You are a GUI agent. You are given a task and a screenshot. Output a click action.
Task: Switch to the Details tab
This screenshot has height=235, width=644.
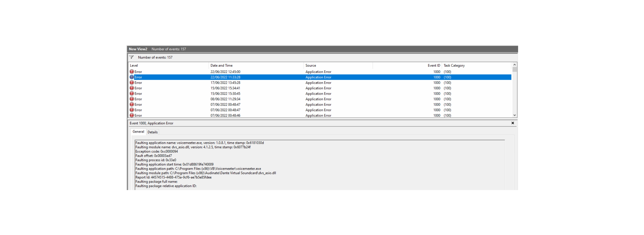coord(152,132)
